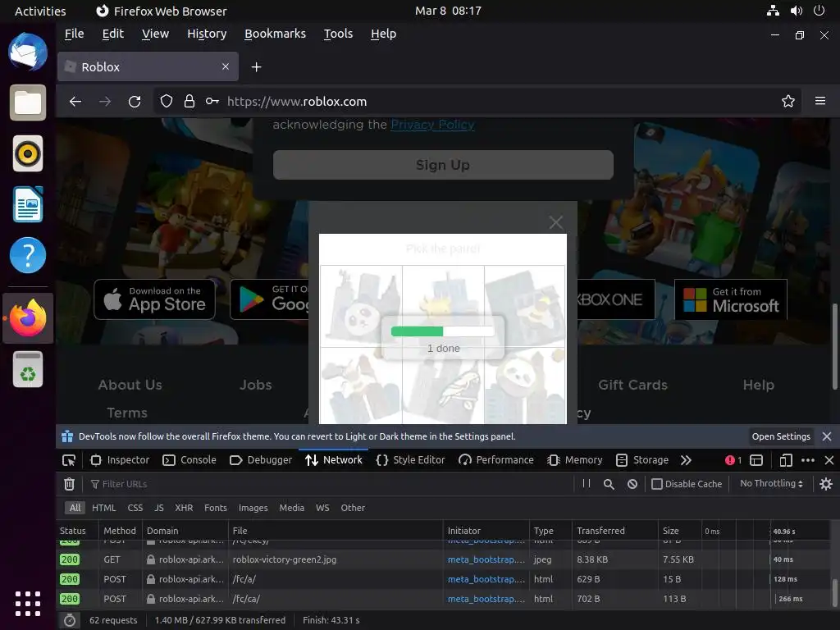
Task: Open LibreOffice Writer from the dock
Action: [28, 204]
